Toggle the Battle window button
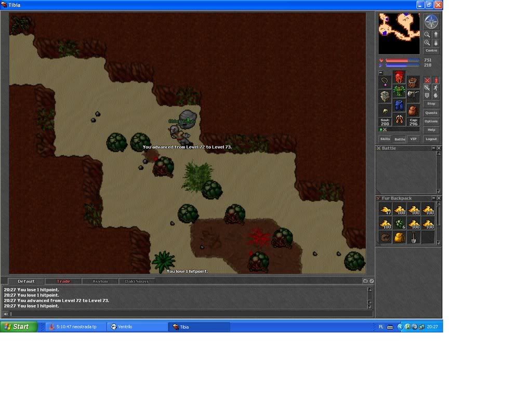 pyautogui.click(x=400, y=139)
